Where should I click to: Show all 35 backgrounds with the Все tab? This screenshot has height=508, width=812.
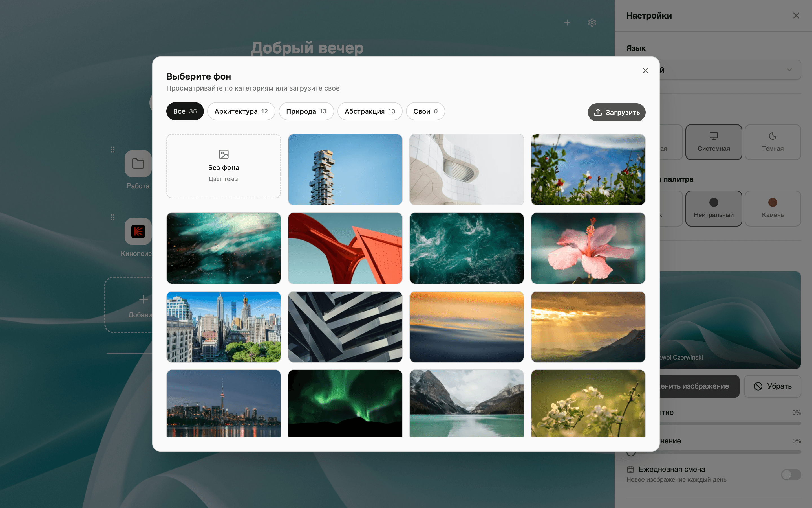pyautogui.click(x=185, y=111)
